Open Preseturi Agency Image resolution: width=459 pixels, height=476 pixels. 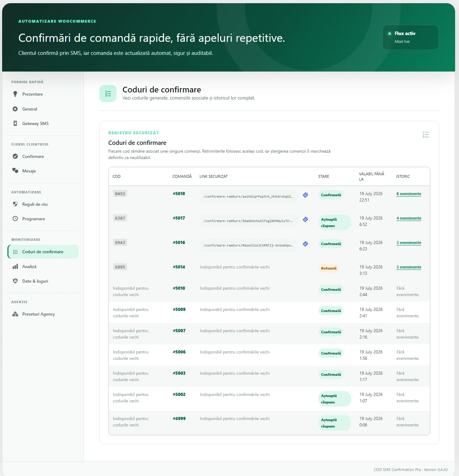point(43,314)
